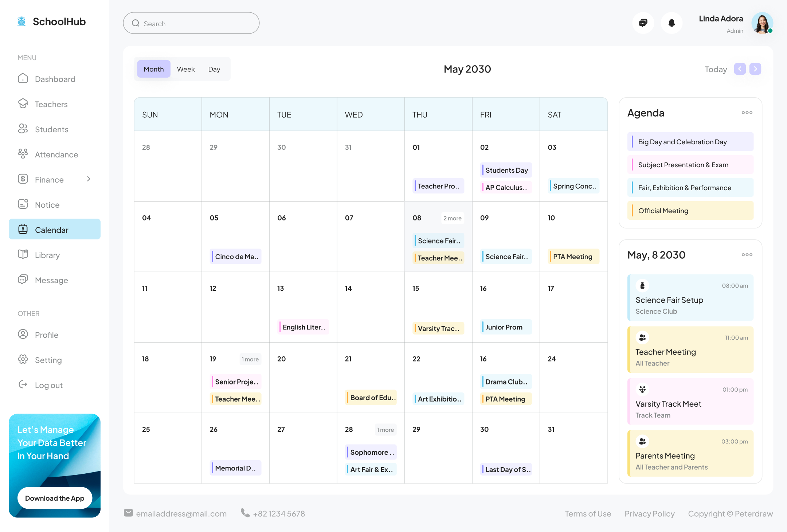Click the Download the App button

pyautogui.click(x=55, y=498)
